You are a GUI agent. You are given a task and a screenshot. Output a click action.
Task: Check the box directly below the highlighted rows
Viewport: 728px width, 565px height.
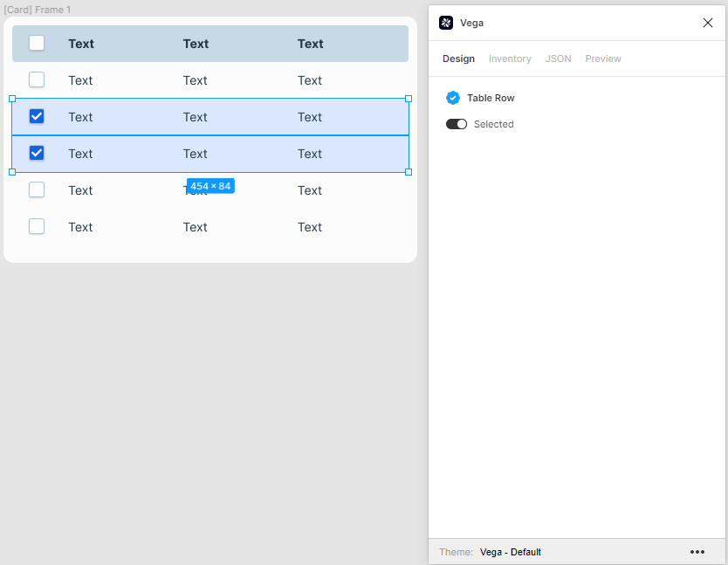click(x=37, y=189)
